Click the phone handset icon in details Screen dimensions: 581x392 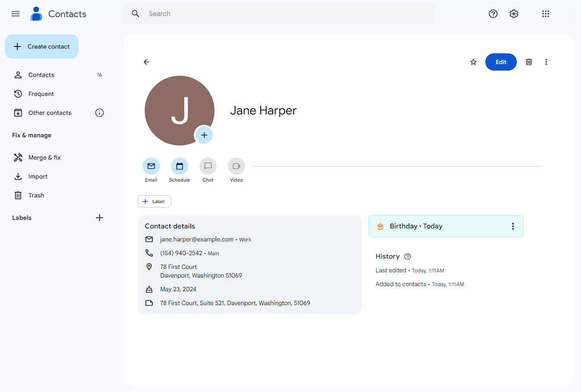click(x=149, y=253)
